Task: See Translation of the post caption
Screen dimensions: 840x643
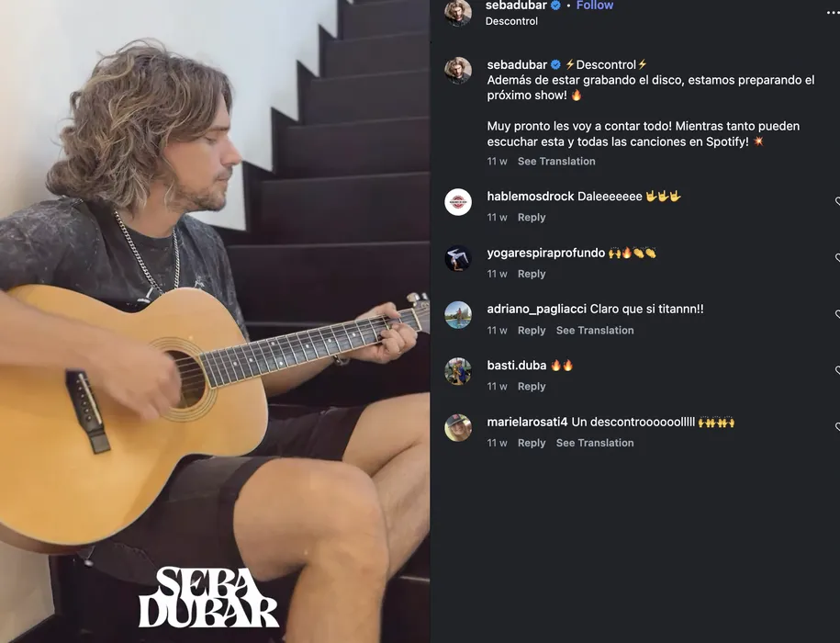Action: [x=556, y=162]
